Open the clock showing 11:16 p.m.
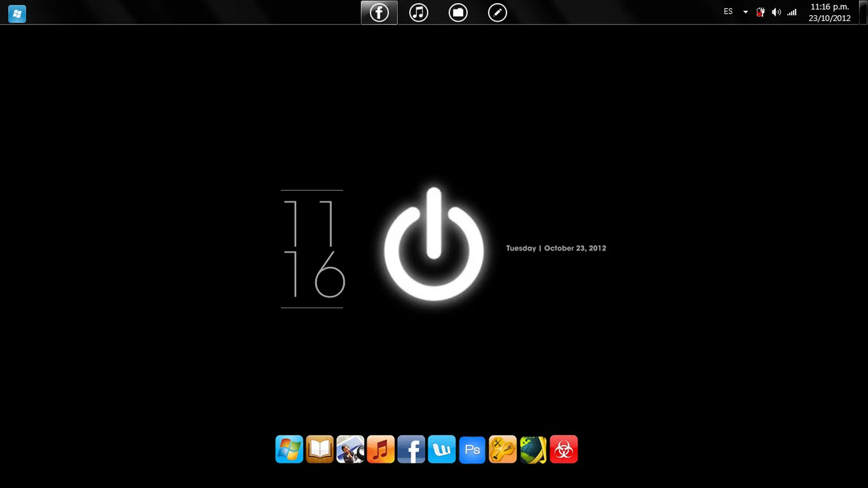 829,13
